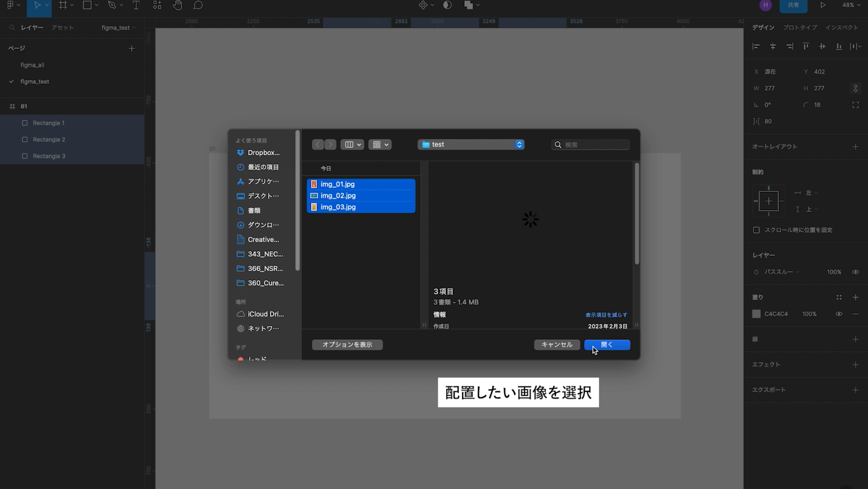Open the pass-through blend mode dropdown
Image resolution: width=868 pixels, height=489 pixels.
click(781, 272)
